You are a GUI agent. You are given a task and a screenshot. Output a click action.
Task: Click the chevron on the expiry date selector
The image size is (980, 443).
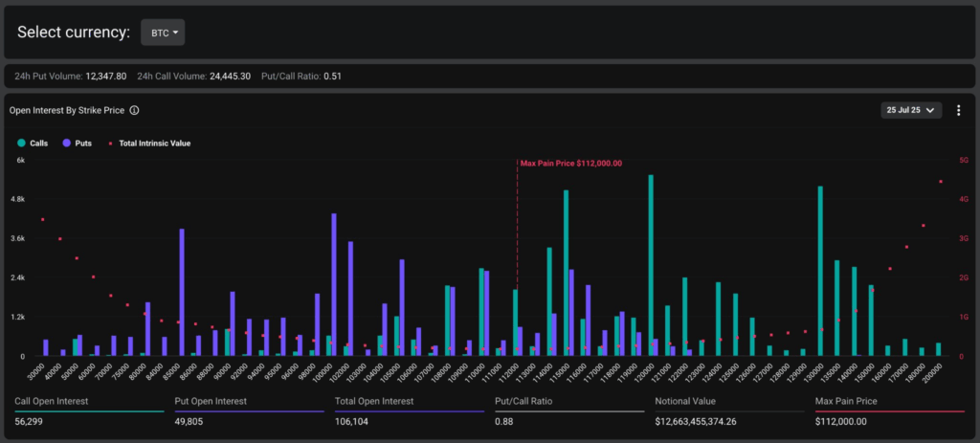tap(931, 111)
